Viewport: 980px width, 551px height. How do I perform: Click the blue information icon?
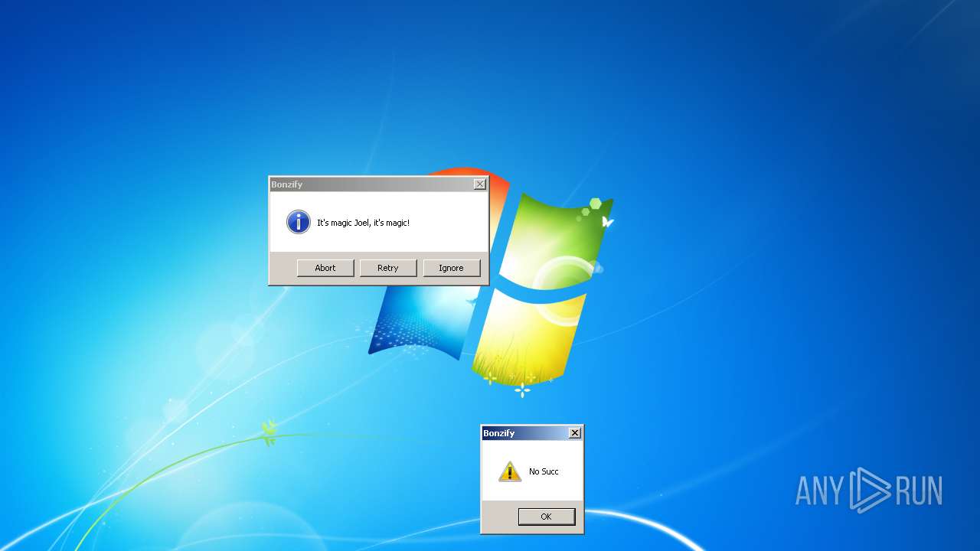point(299,222)
